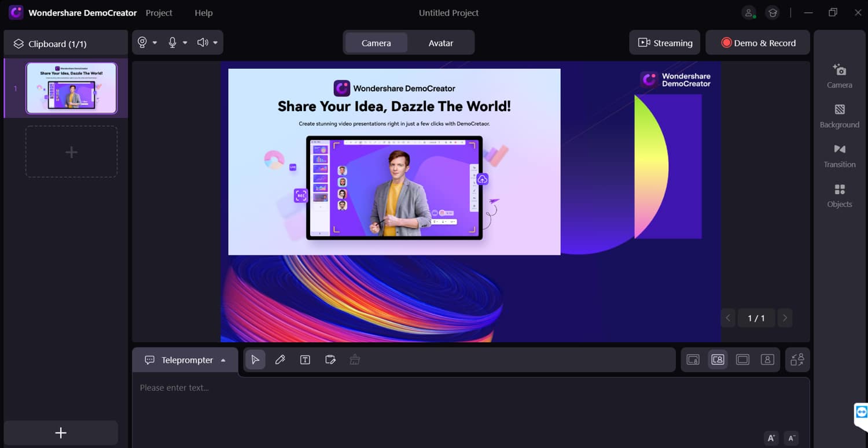Select the whiteboard note tool
The height and width of the screenshot is (448, 868).
coord(330,360)
